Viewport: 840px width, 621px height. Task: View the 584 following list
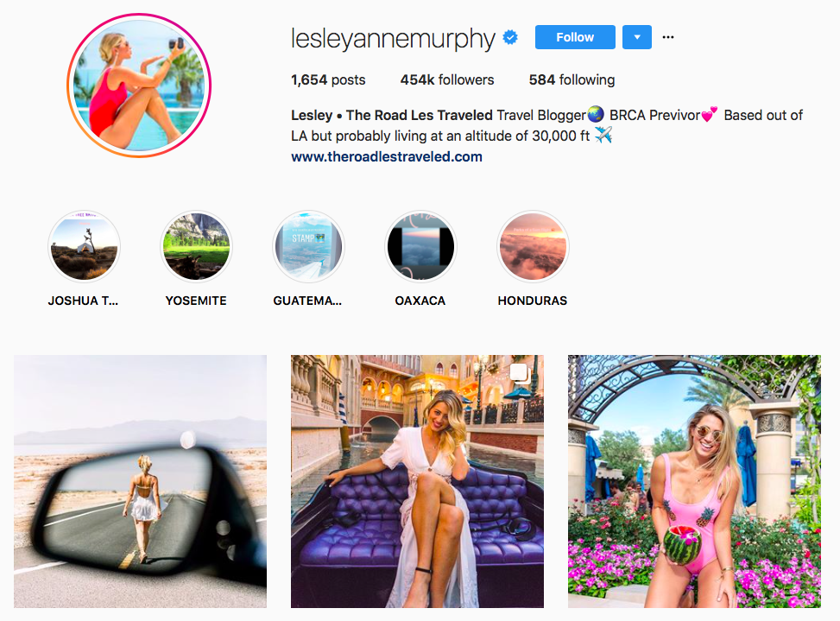572,79
